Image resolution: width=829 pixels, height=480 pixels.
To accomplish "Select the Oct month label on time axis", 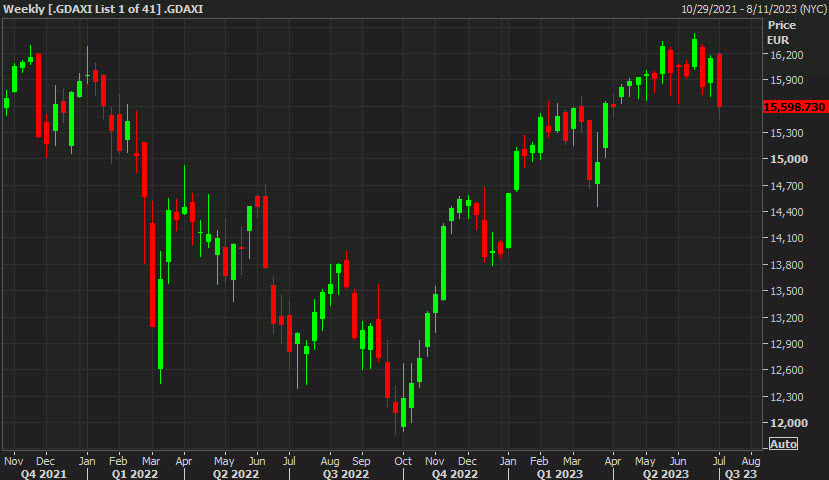I will click(x=403, y=461).
